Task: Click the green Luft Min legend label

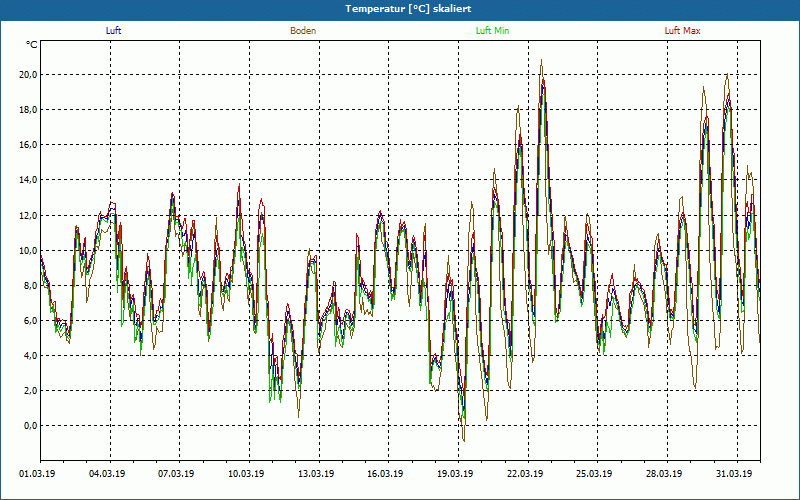Action: (x=492, y=31)
